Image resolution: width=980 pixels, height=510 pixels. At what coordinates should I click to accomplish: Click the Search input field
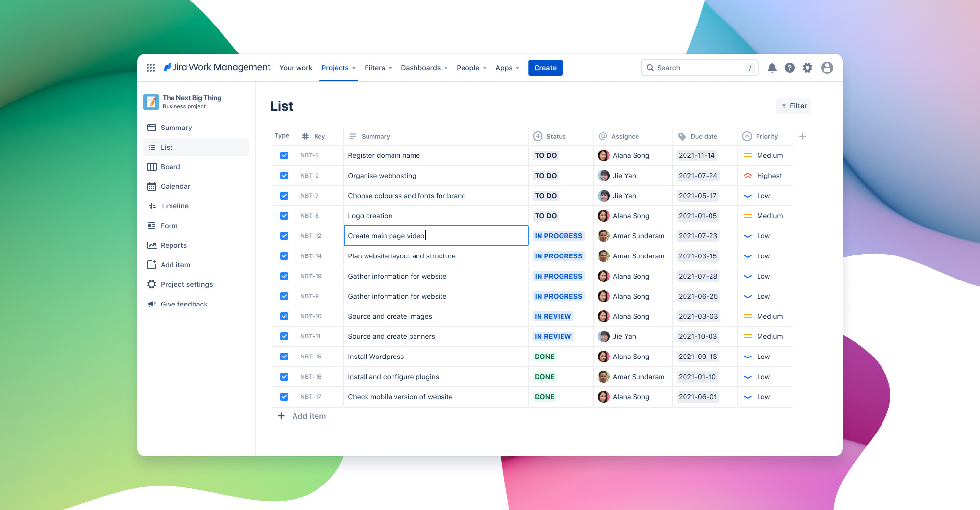pos(700,68)
